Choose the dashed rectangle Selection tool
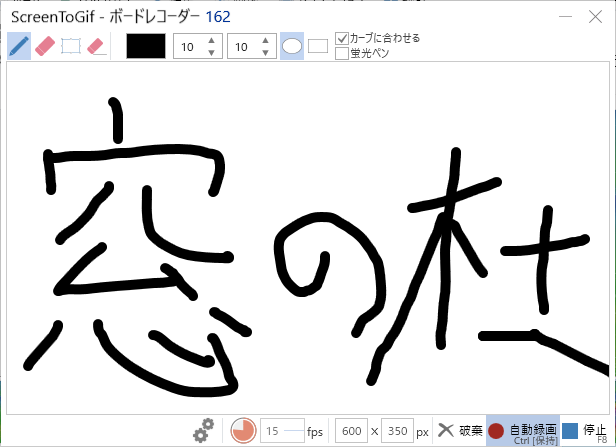Viewport: 616px width, 447px height. coord(71,46)
